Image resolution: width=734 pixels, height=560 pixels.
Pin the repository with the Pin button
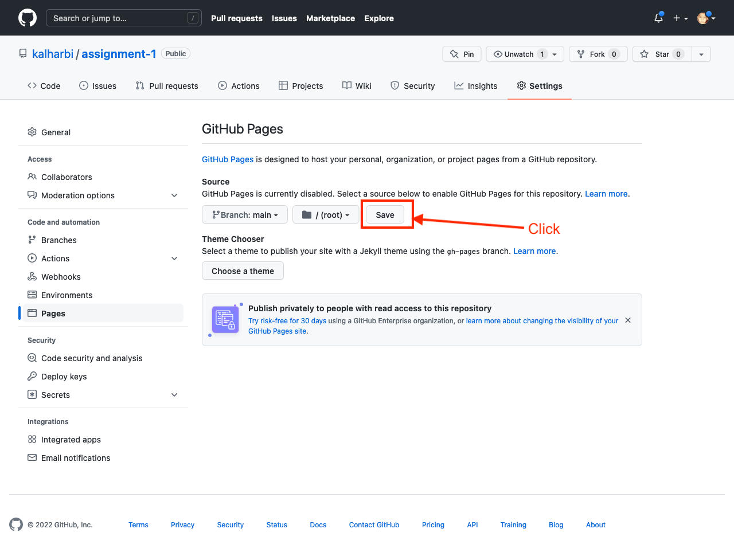[462, 54]
